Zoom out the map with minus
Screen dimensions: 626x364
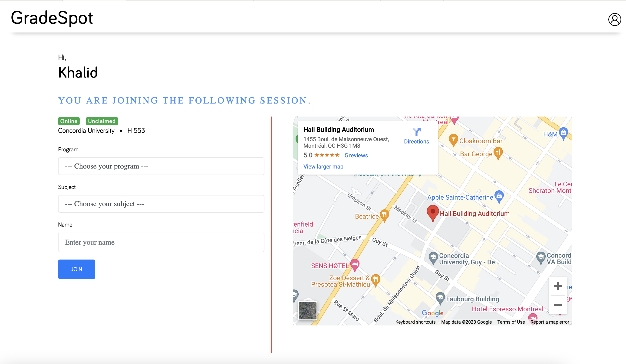558,305
